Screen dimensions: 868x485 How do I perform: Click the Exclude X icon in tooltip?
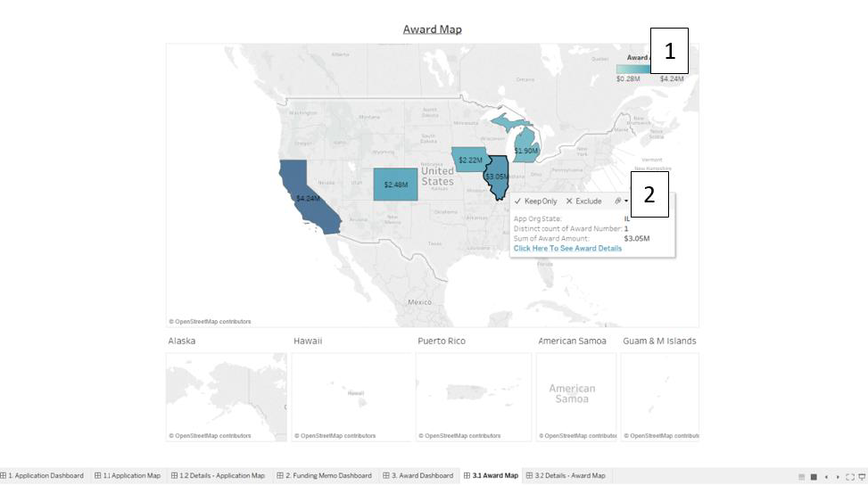click(569, 201)
